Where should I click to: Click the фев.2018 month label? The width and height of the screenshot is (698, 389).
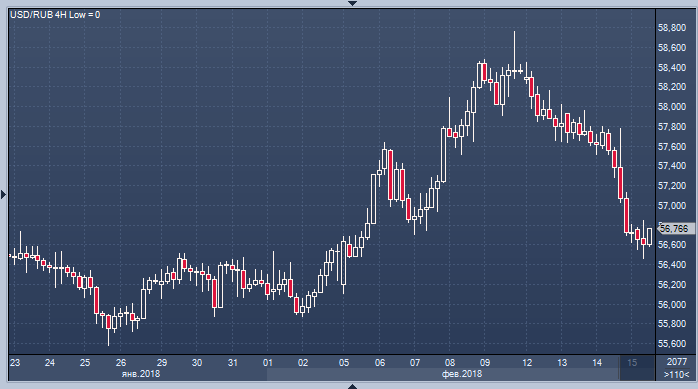point(462,374)
